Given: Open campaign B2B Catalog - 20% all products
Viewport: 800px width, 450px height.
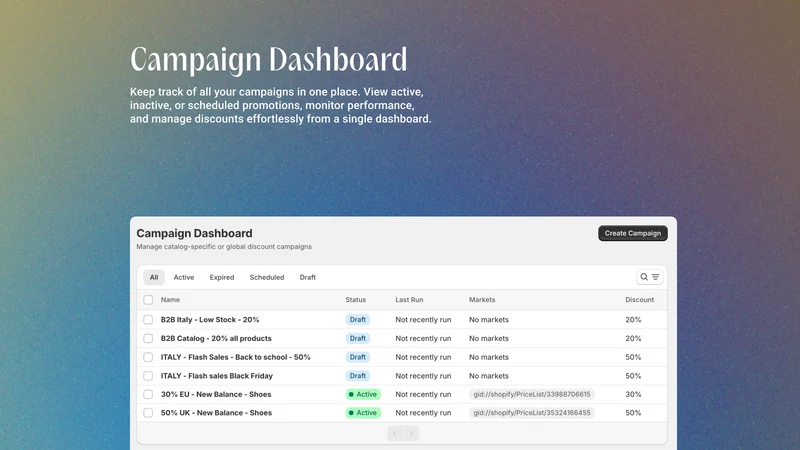Looking at the screenshot, I should click(216, 338).
